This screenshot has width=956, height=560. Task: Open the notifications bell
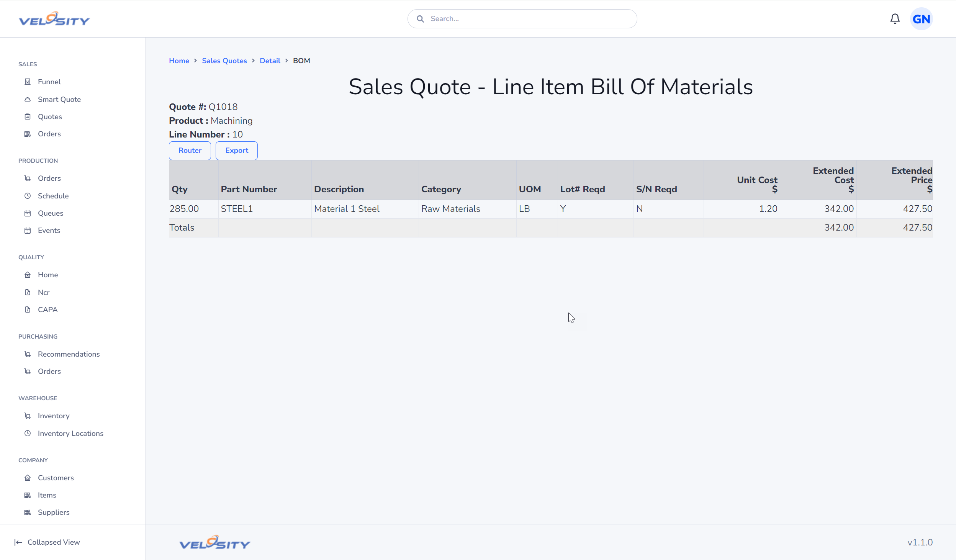click(x=895, y=19)
